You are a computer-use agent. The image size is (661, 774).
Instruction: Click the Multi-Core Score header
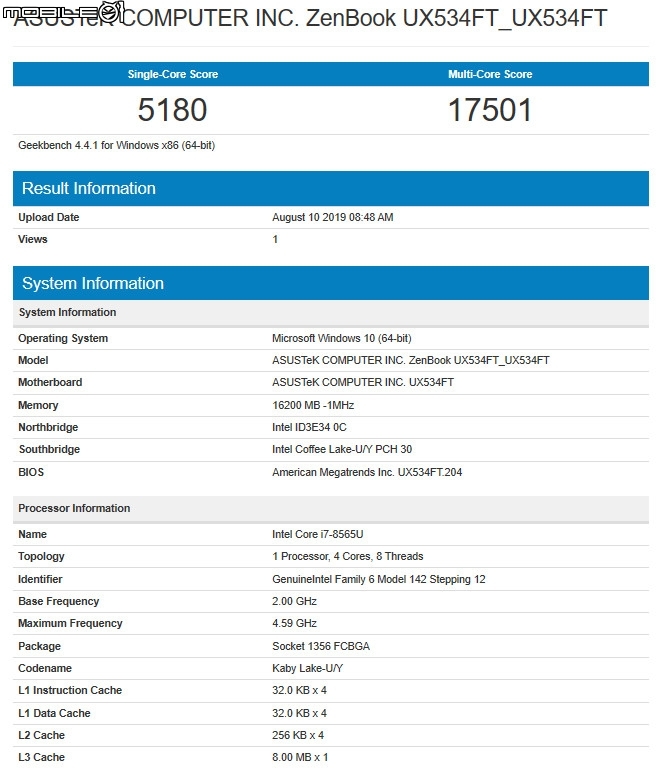click(490, 74)
